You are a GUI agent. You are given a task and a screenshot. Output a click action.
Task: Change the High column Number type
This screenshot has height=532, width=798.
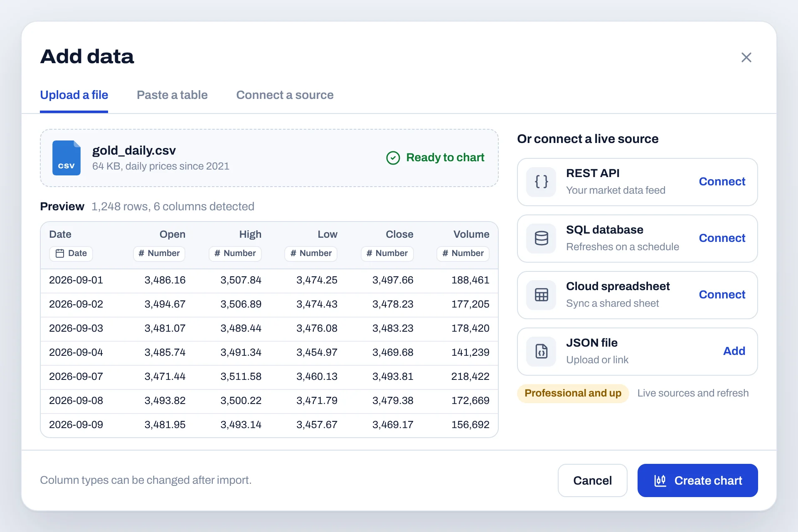point(235,254)
